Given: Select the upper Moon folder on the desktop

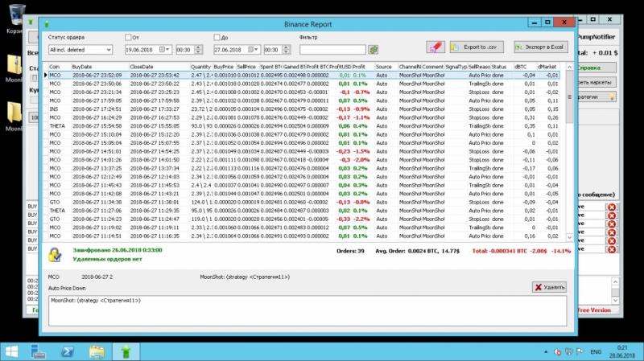Looking at the screenshot, I should 14,68.
